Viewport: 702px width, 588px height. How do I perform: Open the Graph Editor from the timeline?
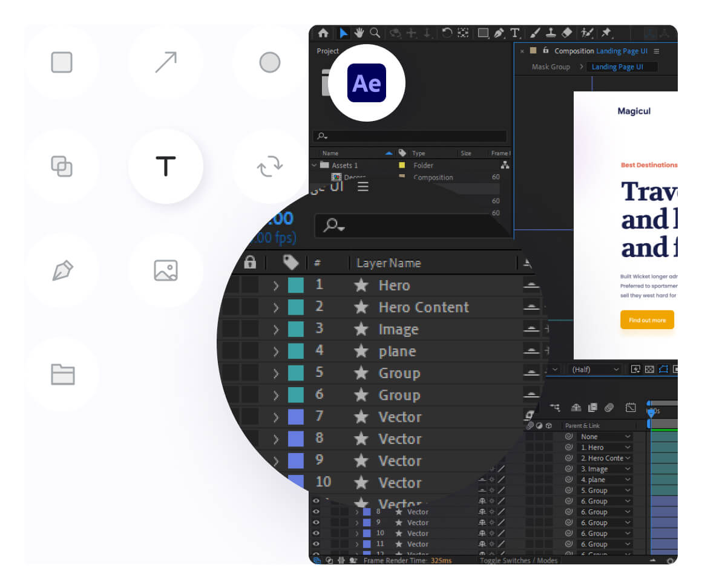click(x=631, y=408)
